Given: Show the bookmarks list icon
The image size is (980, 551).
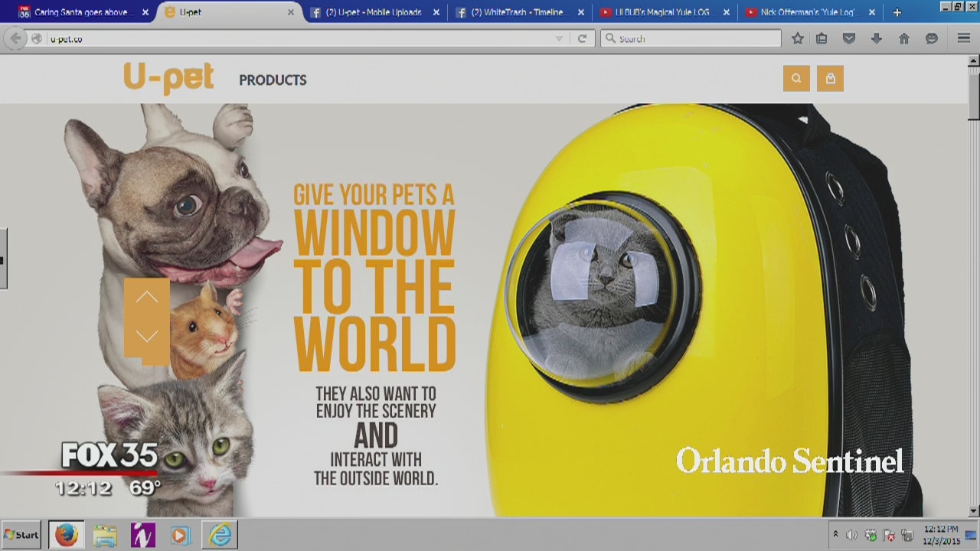Looking at the screenshot, I should pyautogui.click(x=822, y=38).
